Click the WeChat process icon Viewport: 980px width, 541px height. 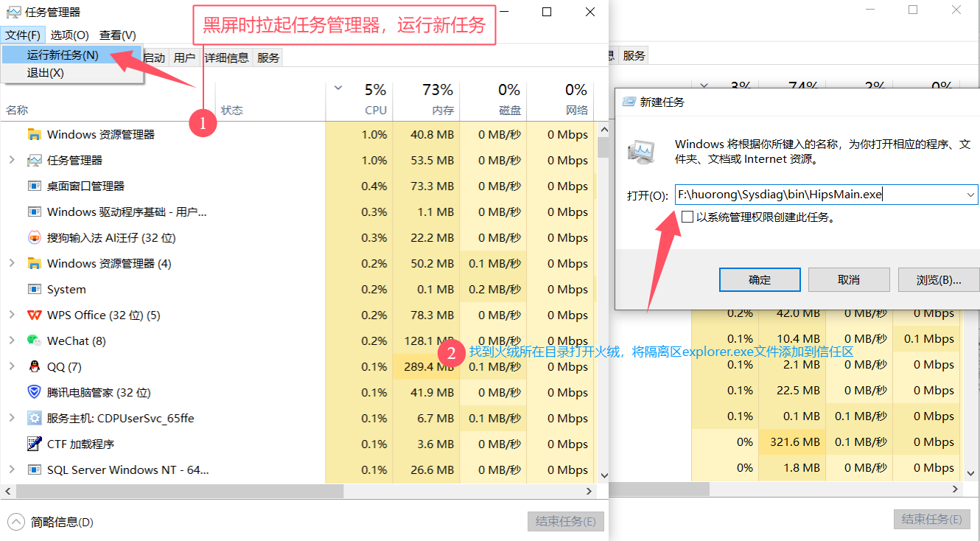pos(34,341)
